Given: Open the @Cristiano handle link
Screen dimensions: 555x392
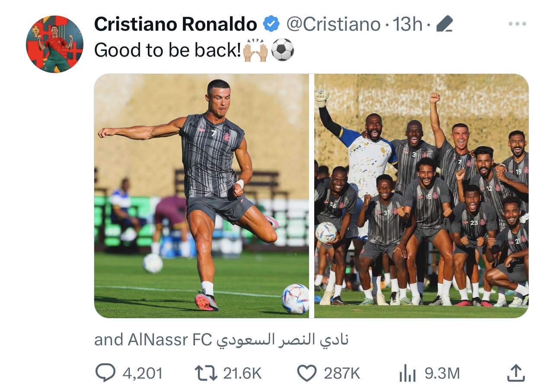Looking at the screenshot, I should point(333,24).
